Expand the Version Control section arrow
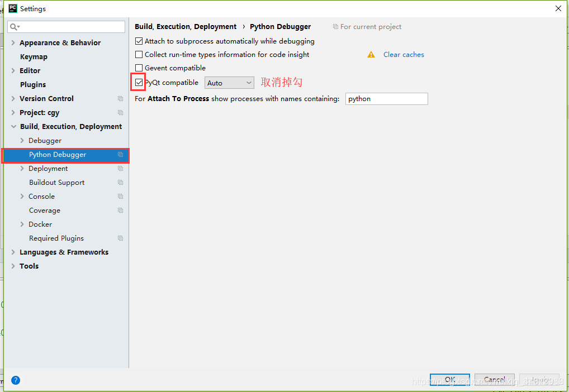Viewport: 569px width, 392px height. click(x=13, y=99)
